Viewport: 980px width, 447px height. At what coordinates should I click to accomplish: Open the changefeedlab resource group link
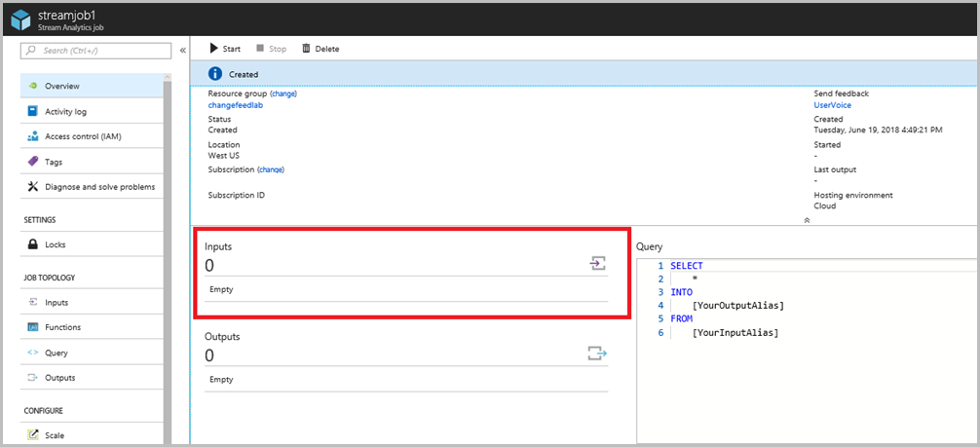236,105
